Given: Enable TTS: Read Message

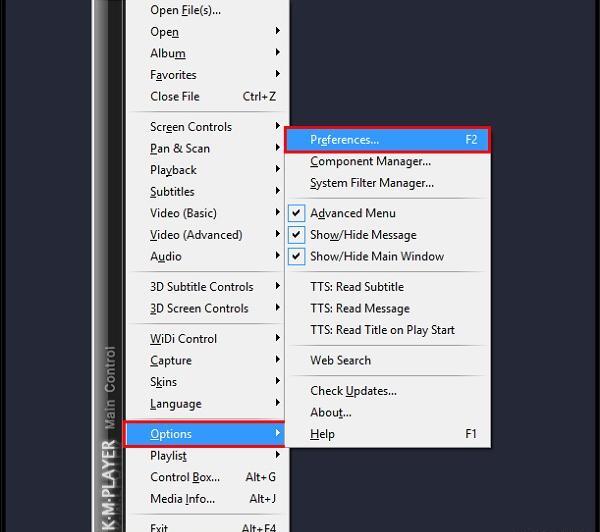Looking at the screenshot, I should [x=388, y=308].
